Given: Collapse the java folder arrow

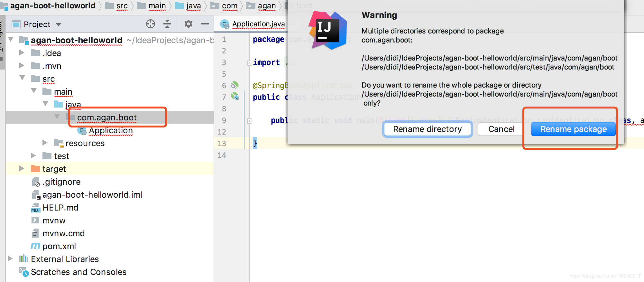Looking at the screenshot, I should tap(45, 104).
